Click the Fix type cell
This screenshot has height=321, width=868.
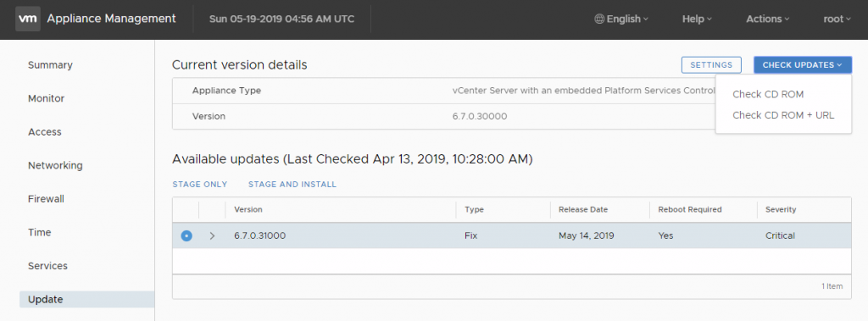coord(471,235)
